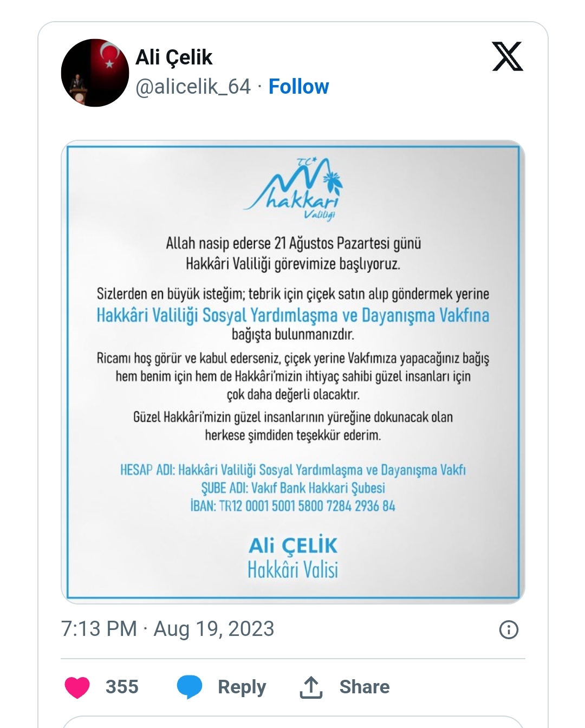
Task: Click the ŞUBE ADI Vakıf Bank line
Action: [293, 488]
